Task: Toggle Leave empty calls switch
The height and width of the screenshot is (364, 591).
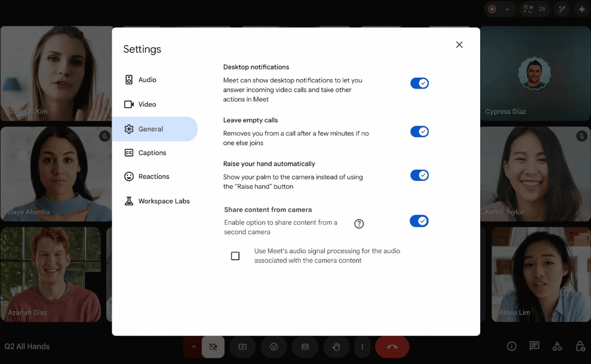Action: coord(419,132)
